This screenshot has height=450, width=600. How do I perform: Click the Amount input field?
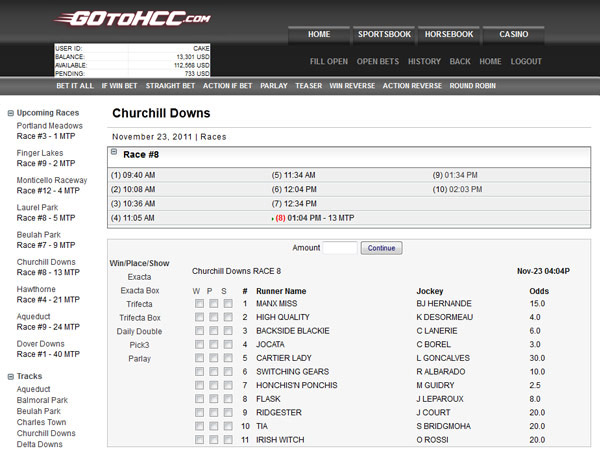click(x=340, y=248)
